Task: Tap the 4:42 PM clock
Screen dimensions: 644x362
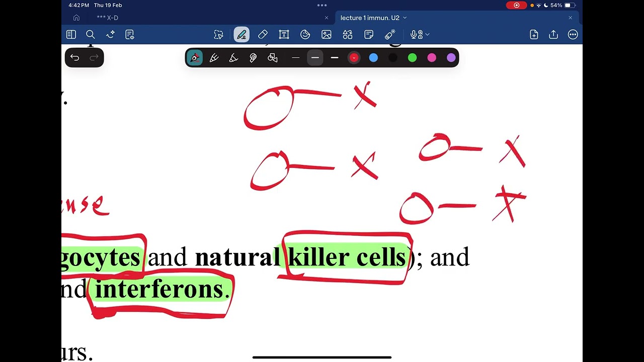Action: [x=78, y=5]
